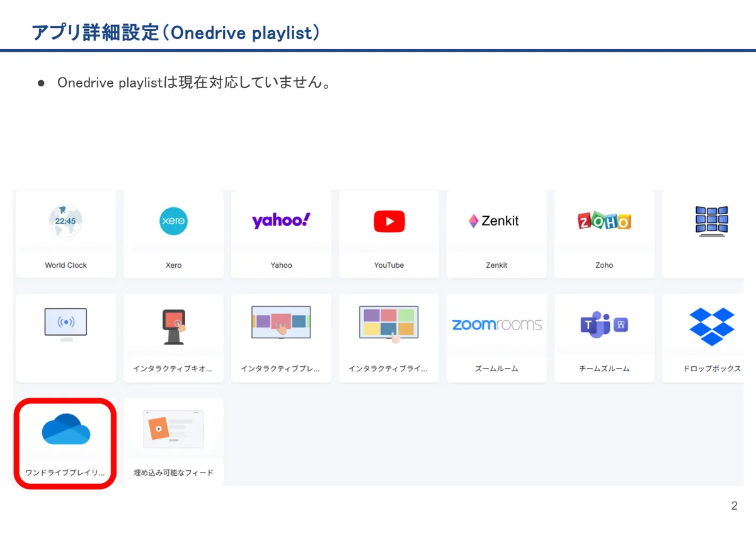Image resolution: width=756 pixels, height=535 pixels.
Task: Open the インタラクティブキオ... kiosk icon
Action: 175,326
